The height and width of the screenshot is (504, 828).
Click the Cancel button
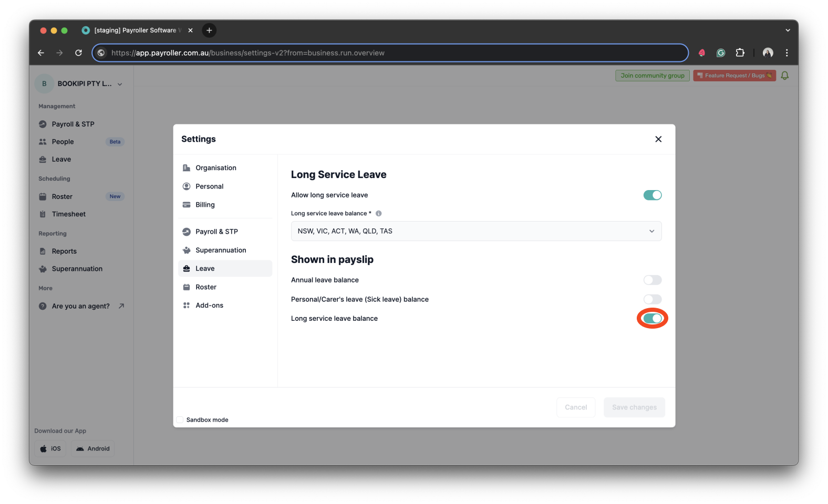pyautogui.click(x=576, y=407)
